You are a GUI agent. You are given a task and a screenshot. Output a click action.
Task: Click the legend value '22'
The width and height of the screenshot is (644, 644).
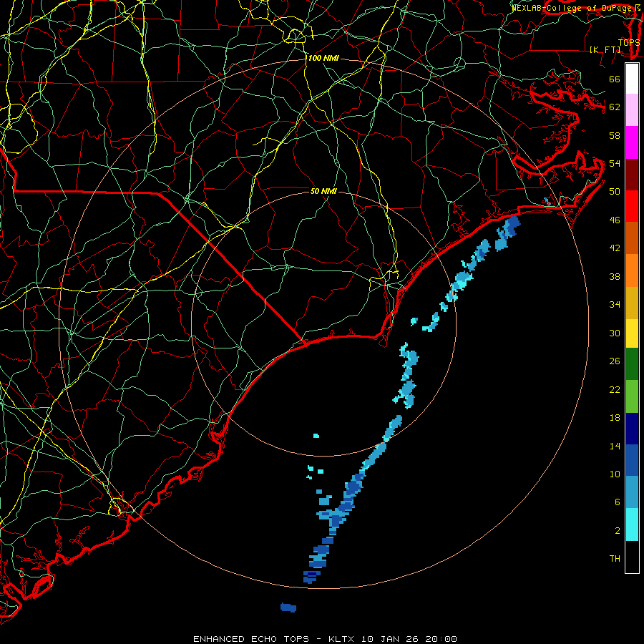[615, 390]
